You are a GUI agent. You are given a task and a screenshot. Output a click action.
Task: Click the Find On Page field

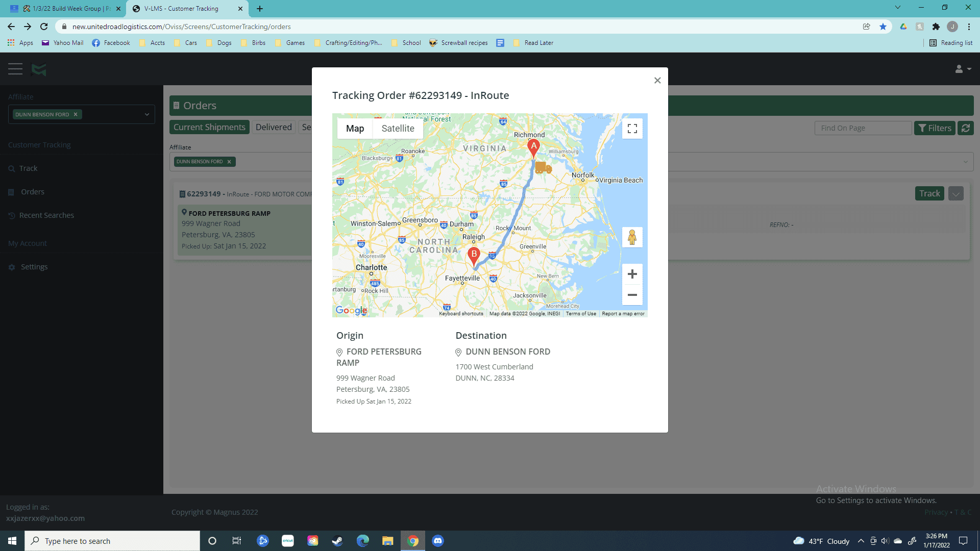pyautogui.click(x=863, y=128)
